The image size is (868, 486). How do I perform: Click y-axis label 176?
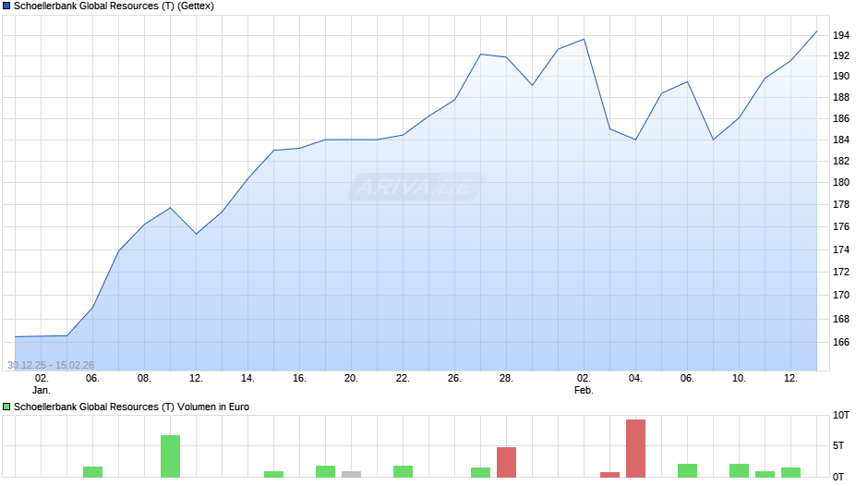841,226
